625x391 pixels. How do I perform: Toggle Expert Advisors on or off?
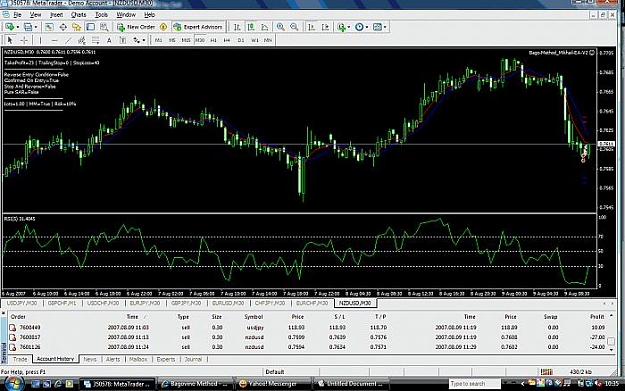198,27
